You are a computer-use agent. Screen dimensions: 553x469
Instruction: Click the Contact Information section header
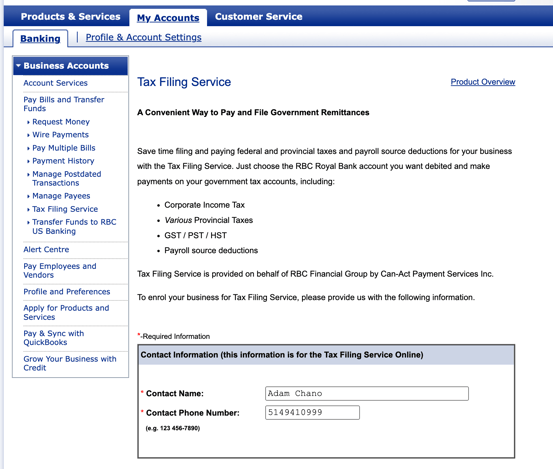coord(326,355)
